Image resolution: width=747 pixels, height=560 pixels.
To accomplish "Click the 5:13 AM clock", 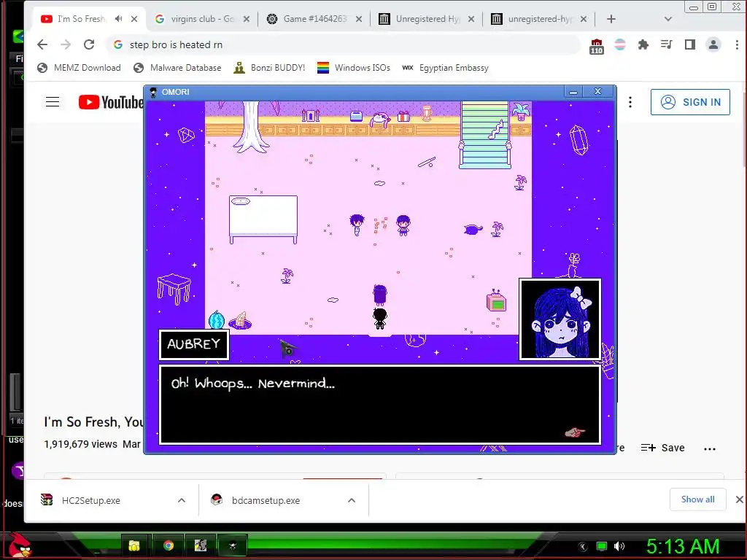I will 682,546.
